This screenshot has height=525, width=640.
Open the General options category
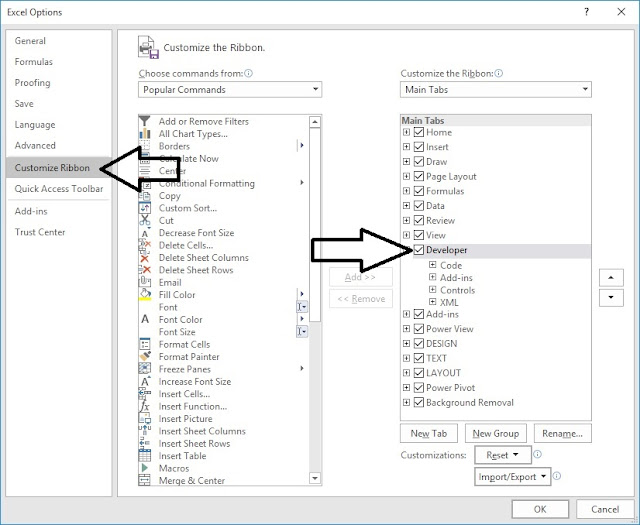coord(59,41)
